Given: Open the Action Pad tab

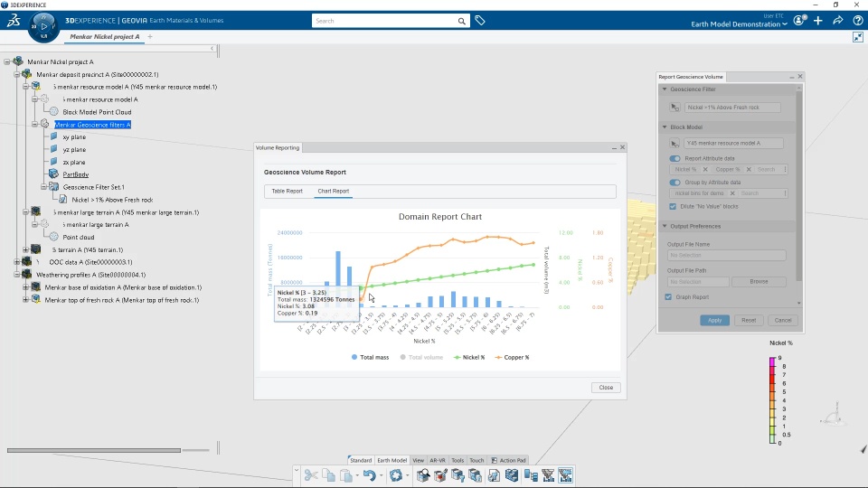Looking at the screenshot, I should 509,460.
